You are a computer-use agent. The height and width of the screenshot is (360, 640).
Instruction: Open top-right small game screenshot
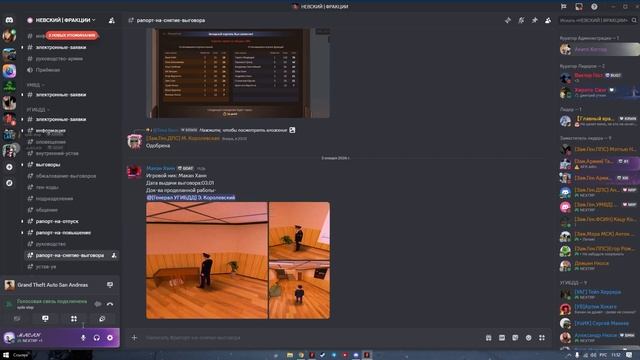[x=300, y=231]
